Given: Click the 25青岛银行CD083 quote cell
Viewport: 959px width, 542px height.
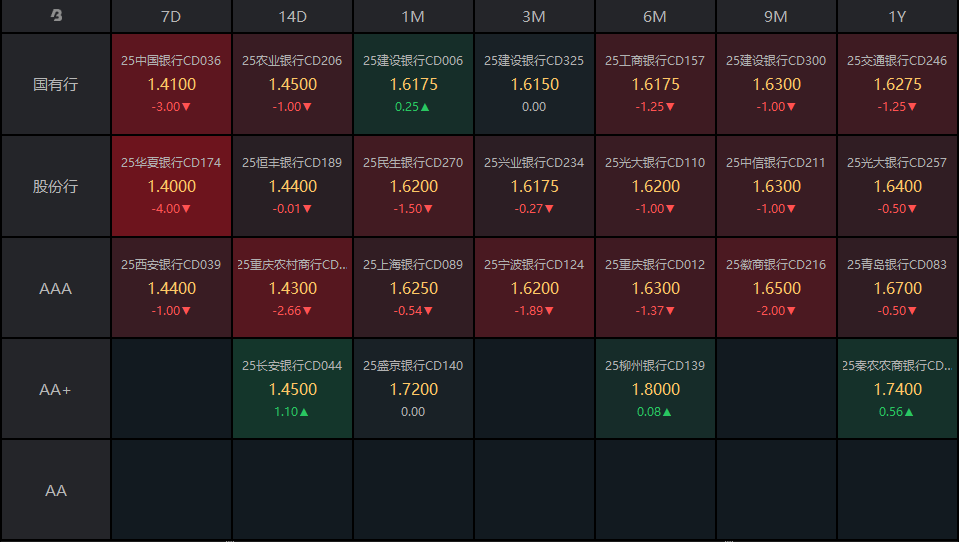Looking at the screenshot, I should [897, 288].
